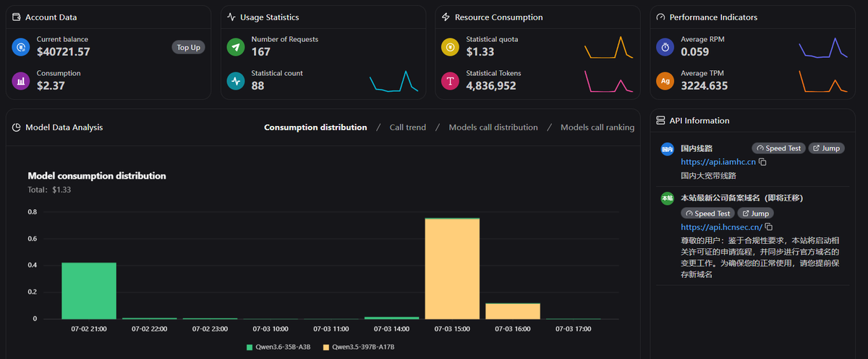The width and height of the screenshot is (868, 359).
Task: Click the 国内大宽带线路 description
Action: [708, 175]
